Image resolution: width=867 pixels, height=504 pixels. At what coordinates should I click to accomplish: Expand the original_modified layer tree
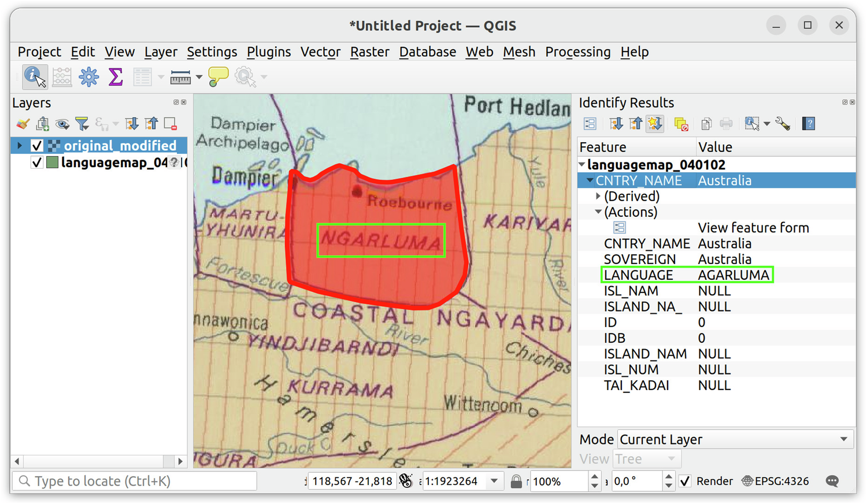pos(20,146)
